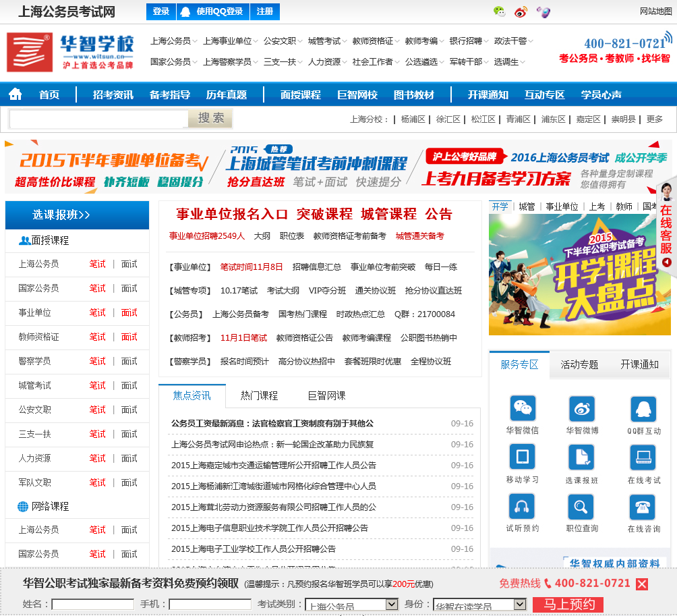Click the 登录 button

pos(161,11)
